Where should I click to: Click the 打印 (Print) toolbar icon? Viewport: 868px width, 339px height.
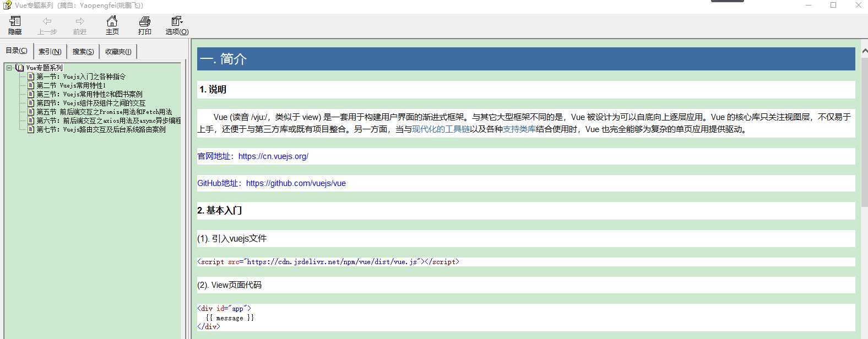[x=144, y=25]
